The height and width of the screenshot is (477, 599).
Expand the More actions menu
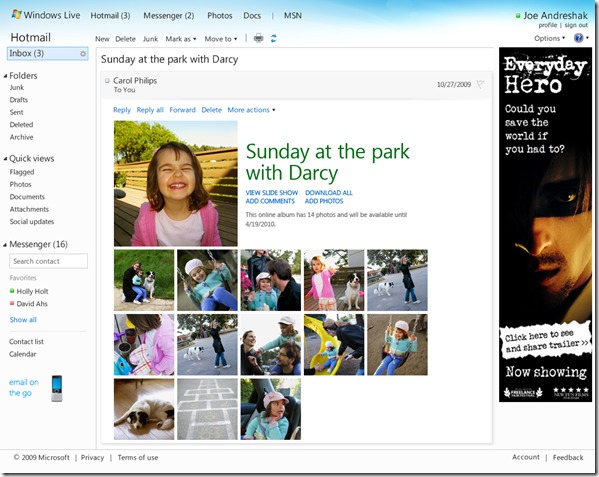(x=251, y=110)
